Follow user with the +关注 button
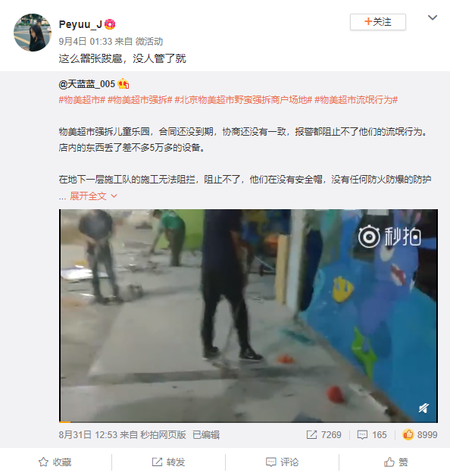This screenshot has height=476, width=450. click(x=378, y=22)
